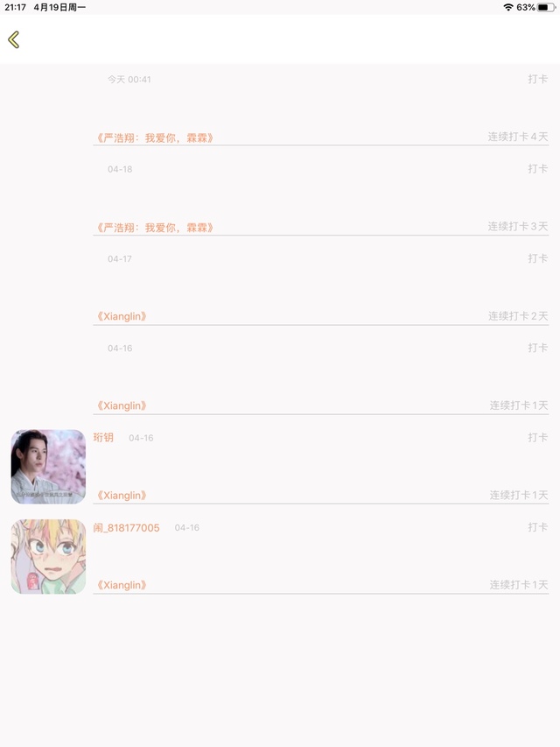Tap the battery icon in status bar

pos(546,7)
